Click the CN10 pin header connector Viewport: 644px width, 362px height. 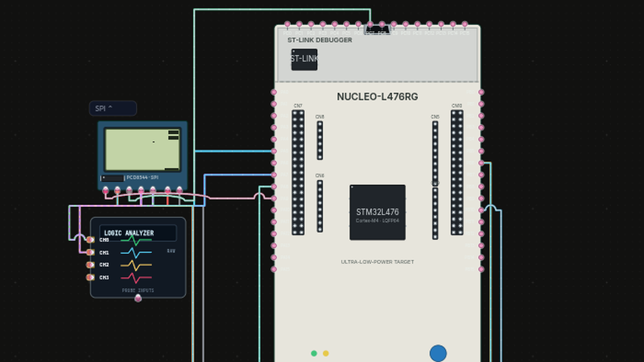(x=457, y=172)
